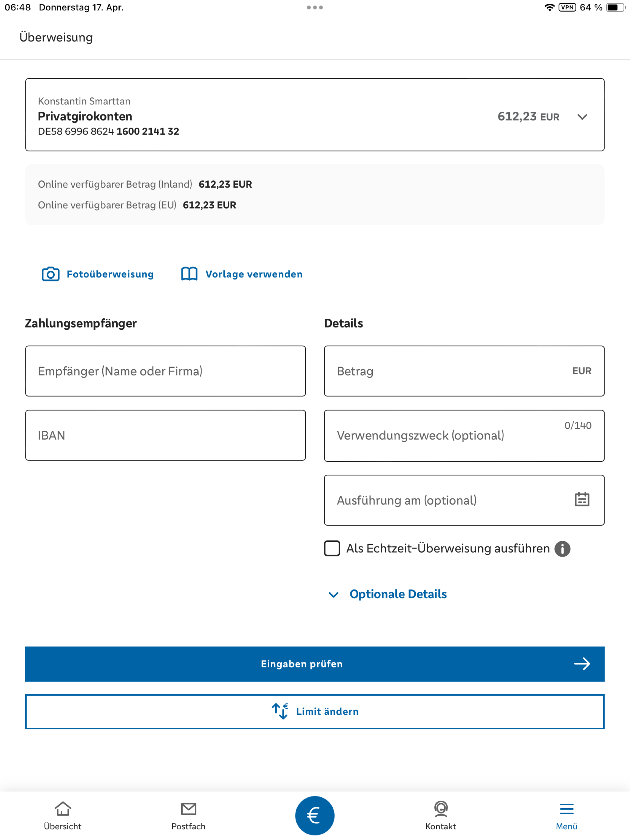
Task: Focus the Betrag amount field
Action: coord(464,371)
